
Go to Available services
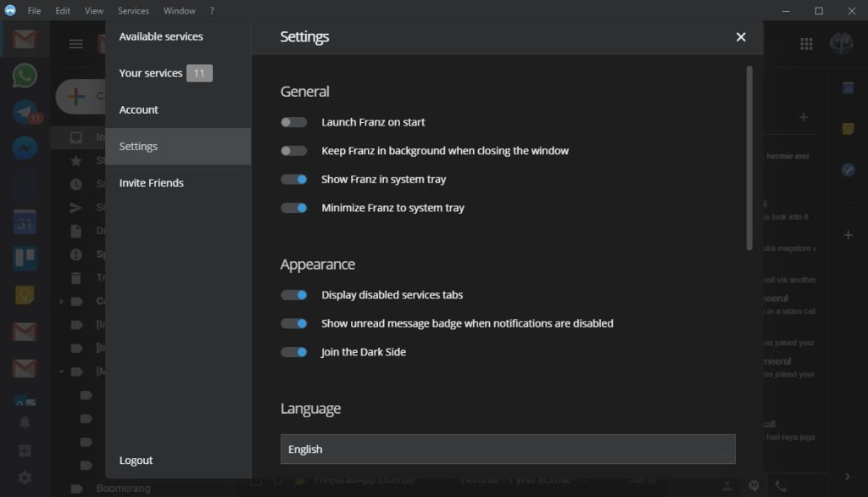coord(161,36)
